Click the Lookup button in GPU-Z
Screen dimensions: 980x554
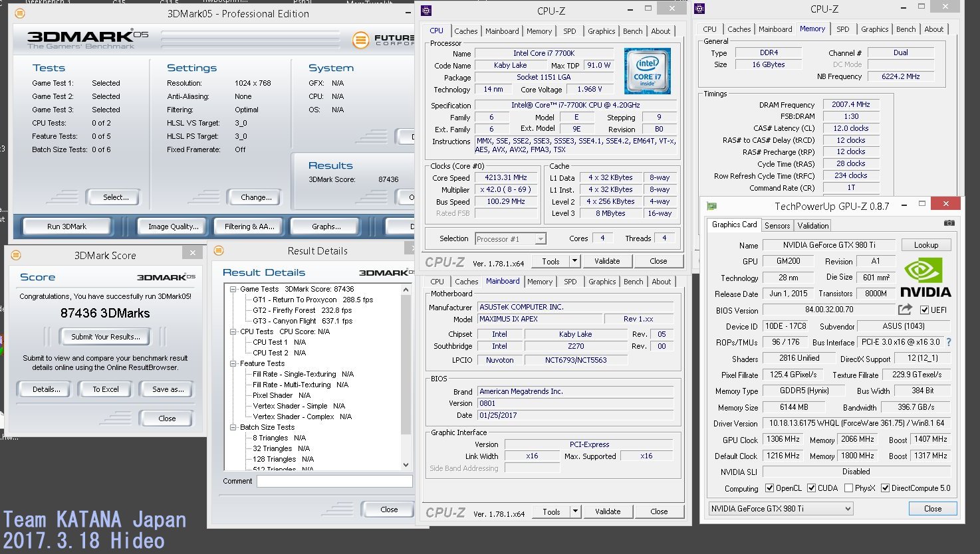coord(926,245)
